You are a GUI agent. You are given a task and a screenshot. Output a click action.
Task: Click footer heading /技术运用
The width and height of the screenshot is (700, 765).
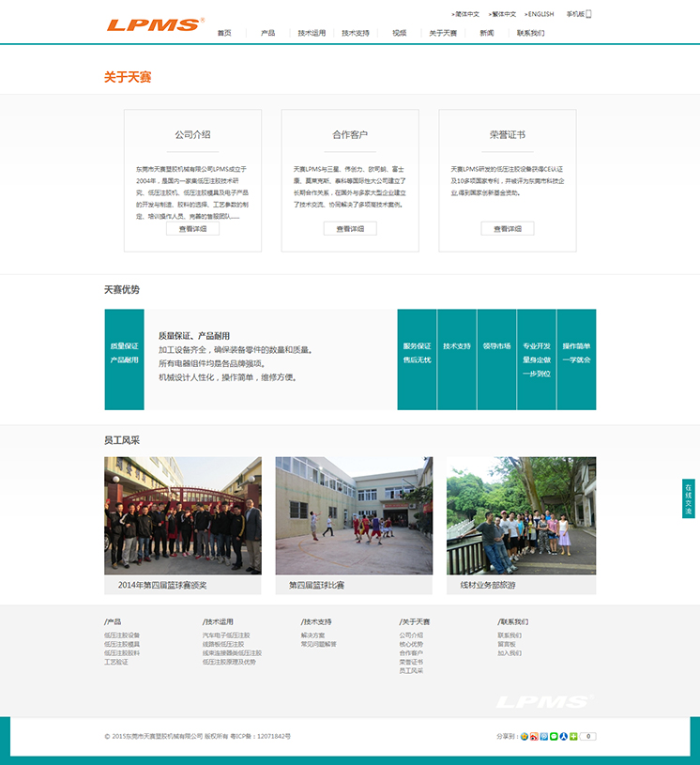[218, 621]
